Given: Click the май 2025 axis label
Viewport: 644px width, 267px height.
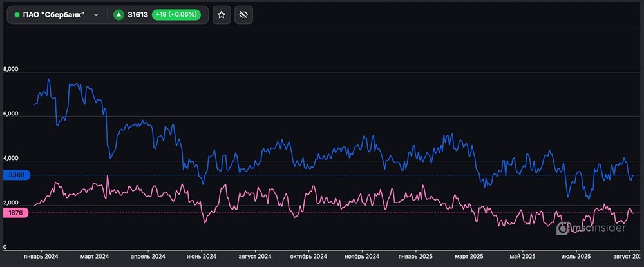Looking at the screenshot, I should click(522, 256).
